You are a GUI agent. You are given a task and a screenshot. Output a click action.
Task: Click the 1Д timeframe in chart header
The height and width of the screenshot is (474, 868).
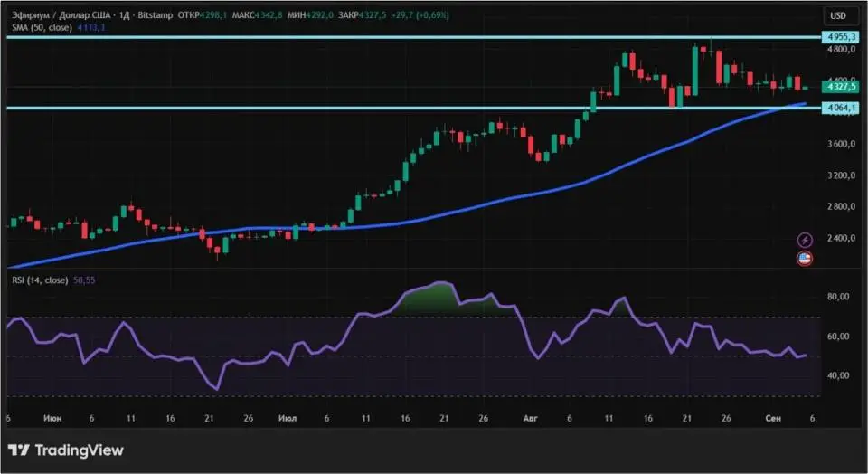point(125,15)
